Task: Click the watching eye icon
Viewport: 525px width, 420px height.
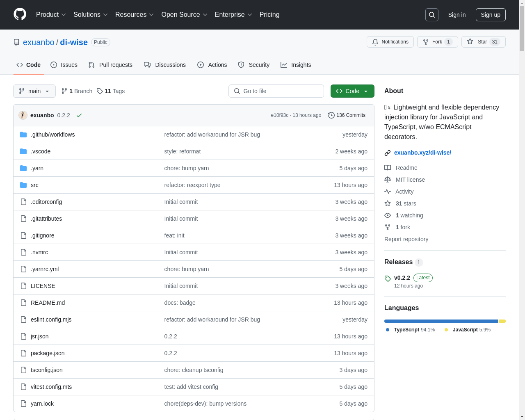Action: click(388, 215)
